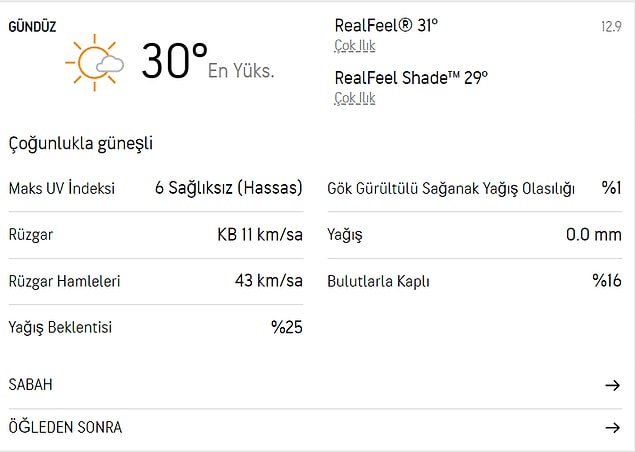Image resolution: width=635 pixels, height=452 pixels.
Task: Click the mostly sunny weather icon
Action: point(95,63)
